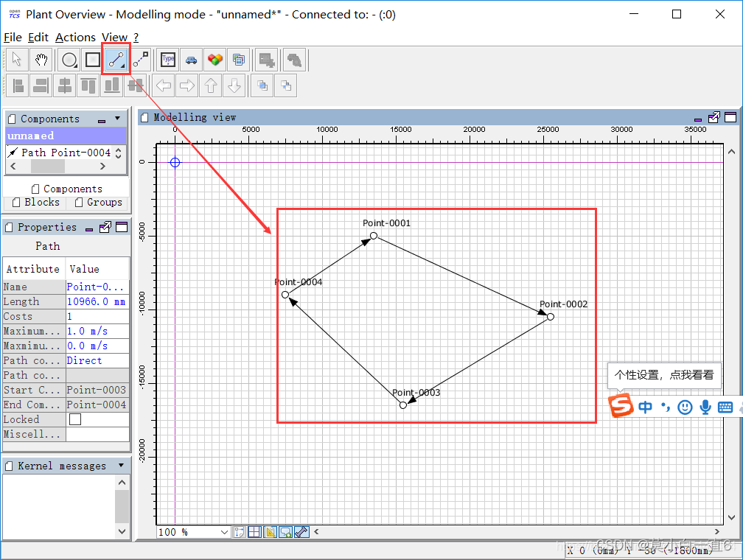Screen dimensions: 743x560
Task: Open the Actions menu
Action: tap(75, 37)
